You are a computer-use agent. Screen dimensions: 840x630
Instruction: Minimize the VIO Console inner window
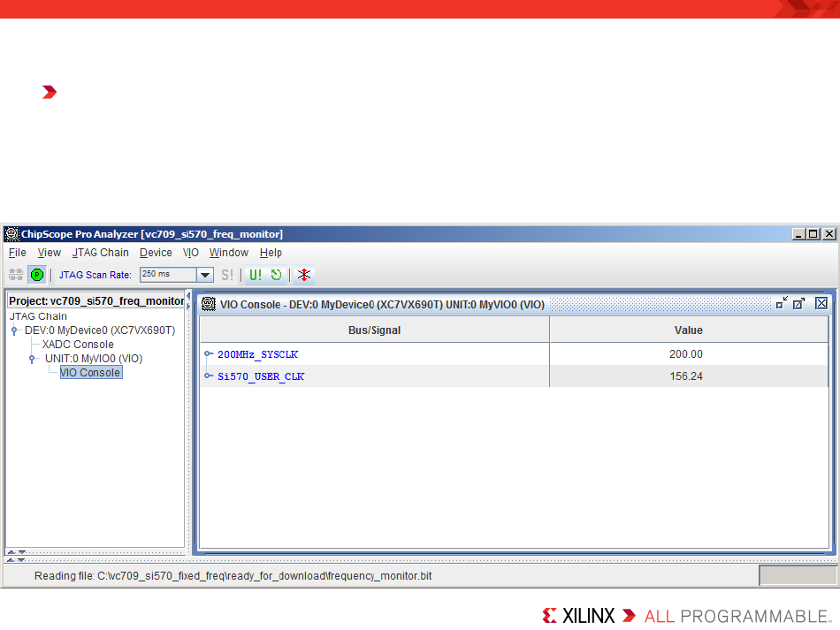pyautogui.click(x=782, y=303)
